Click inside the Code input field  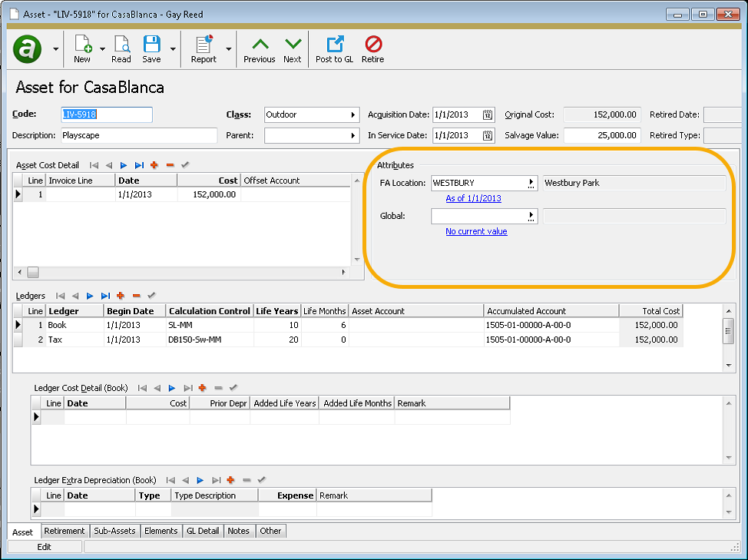tap(106, 113)
